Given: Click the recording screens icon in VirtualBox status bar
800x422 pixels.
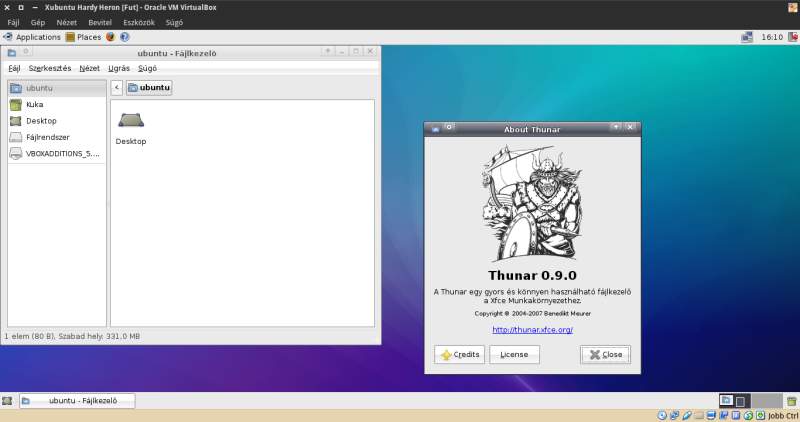Looking at the screenshot, I should (x=723, y=416).
